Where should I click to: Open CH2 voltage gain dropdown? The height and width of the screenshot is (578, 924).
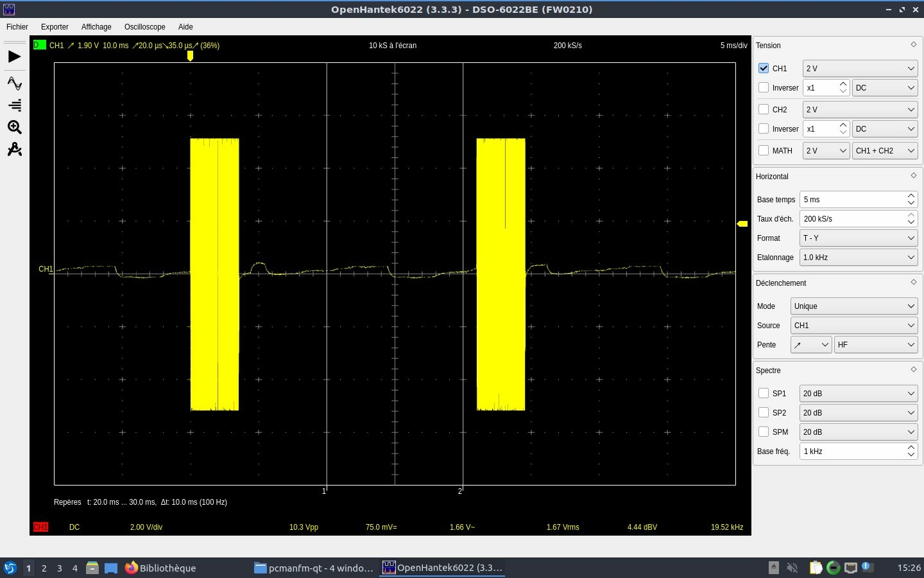[x=860, y=109]
